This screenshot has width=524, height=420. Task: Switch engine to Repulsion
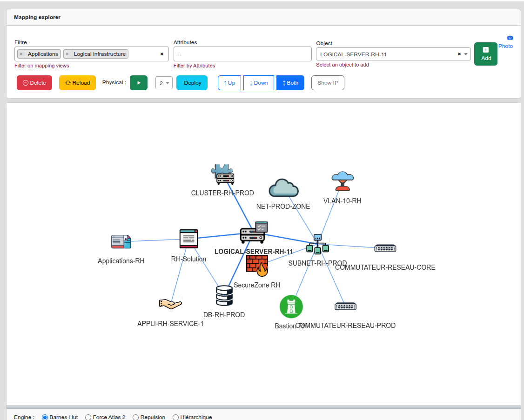(136, 417)
